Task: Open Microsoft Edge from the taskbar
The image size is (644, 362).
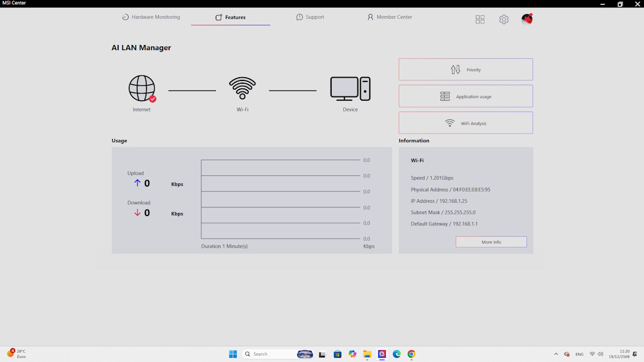Action: tap(397, 354)
